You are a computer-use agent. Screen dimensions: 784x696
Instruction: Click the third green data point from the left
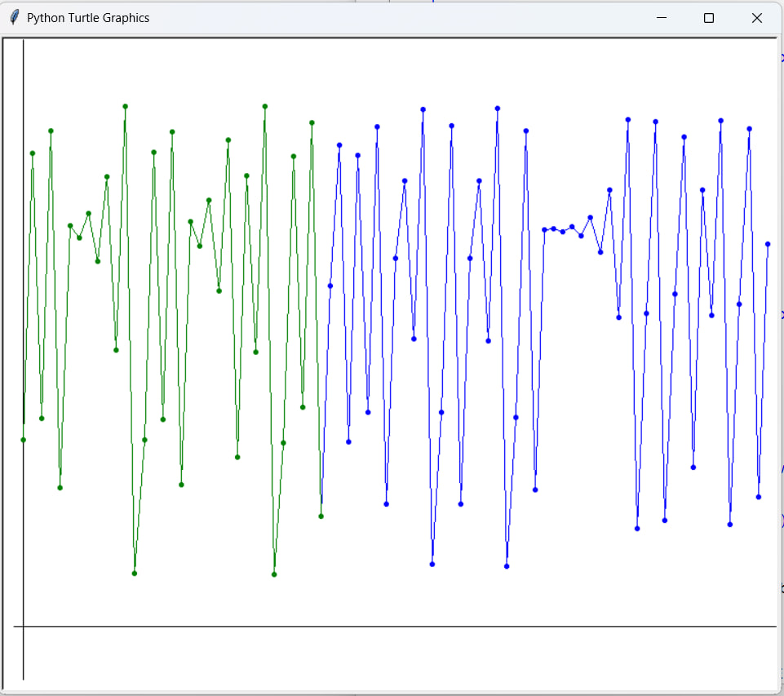42,419
